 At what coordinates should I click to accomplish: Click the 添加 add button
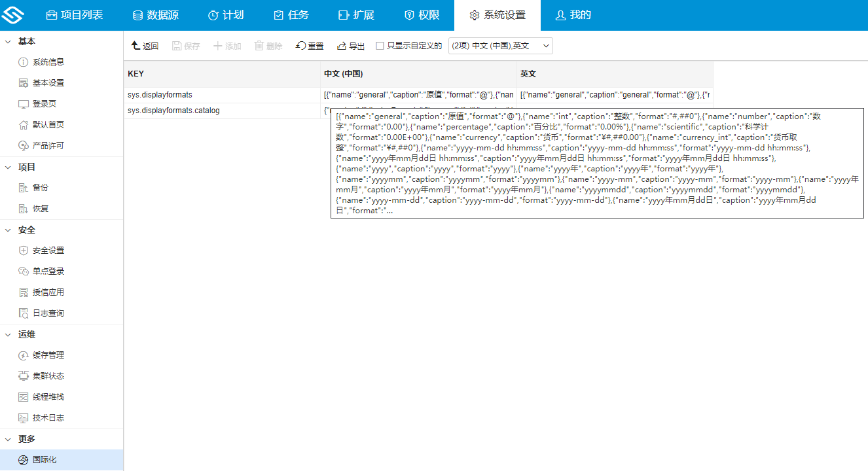tap(227, 46)
